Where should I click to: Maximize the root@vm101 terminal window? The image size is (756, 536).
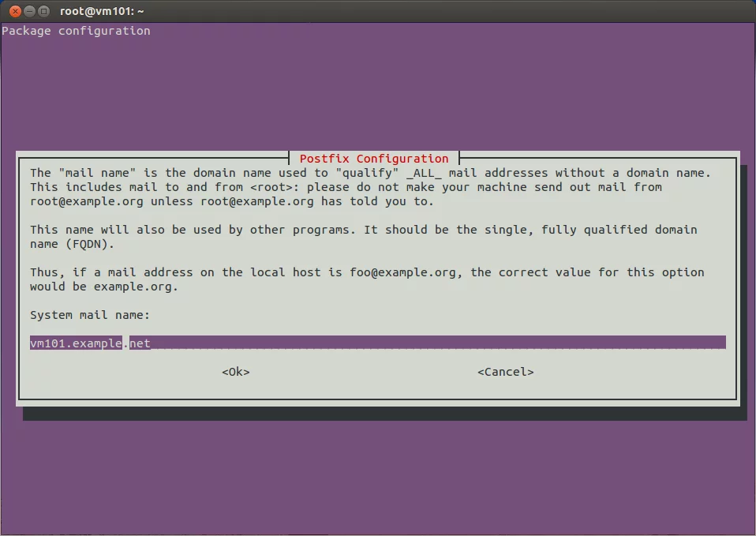click(44, 11)
